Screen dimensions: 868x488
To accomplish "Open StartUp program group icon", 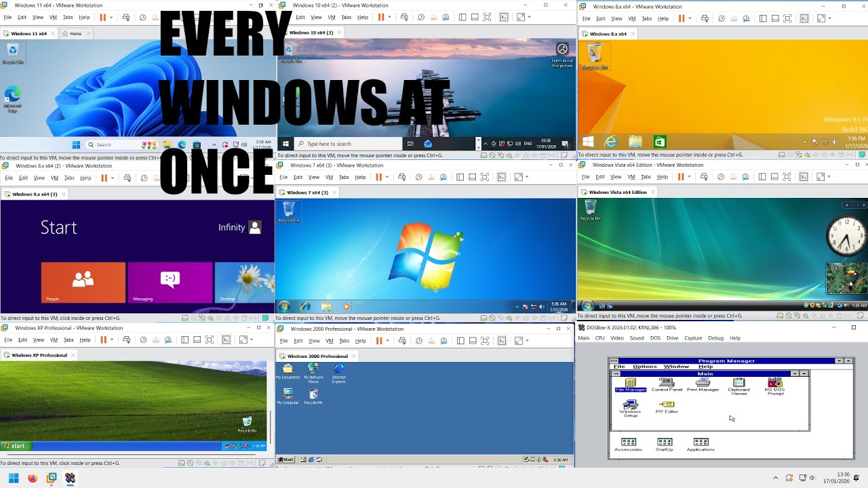I will click(665, 445).
